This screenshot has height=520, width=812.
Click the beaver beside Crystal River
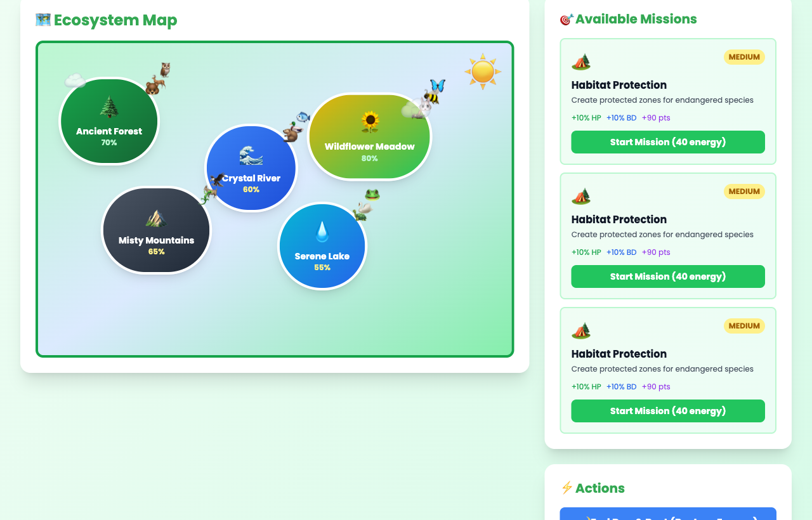click(x=291, y=135)
